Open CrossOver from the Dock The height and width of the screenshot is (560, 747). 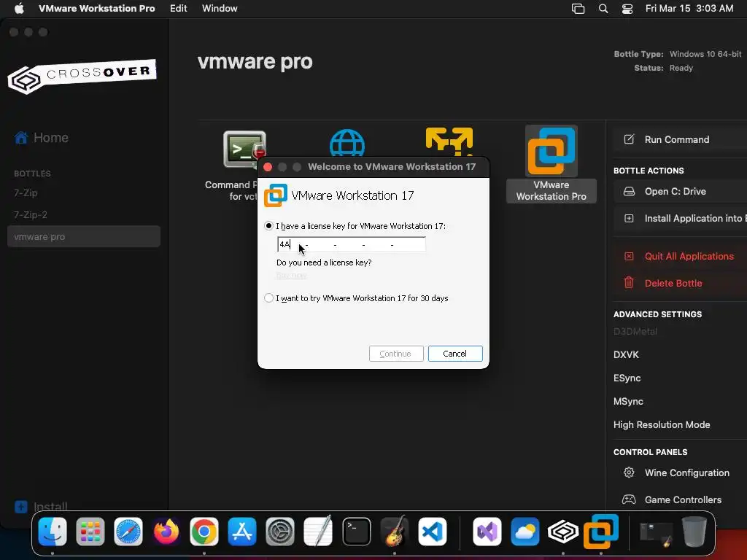[562, 532]
